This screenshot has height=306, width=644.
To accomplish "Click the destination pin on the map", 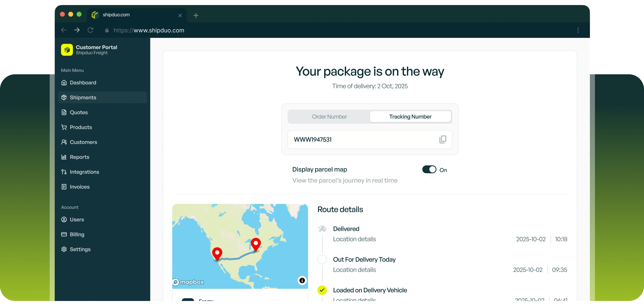I will [256, 244].
